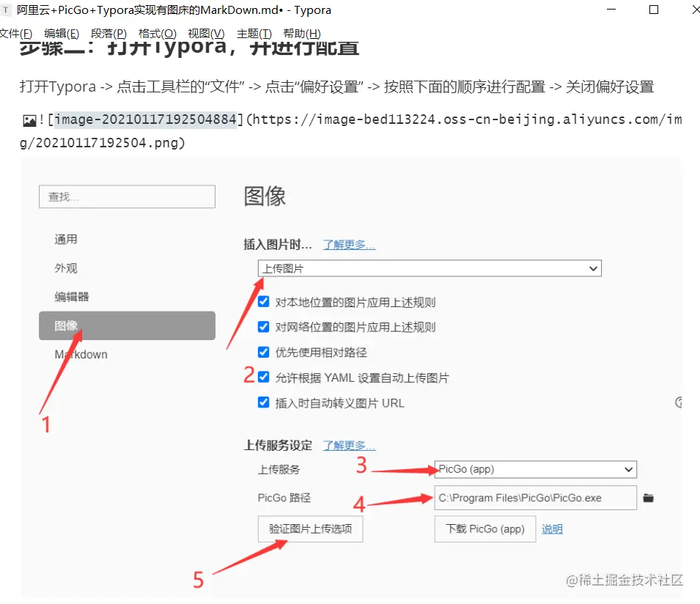Click the image alt text image-20210117192504884
Screen dimensions: 700x604
pos(146,119)
